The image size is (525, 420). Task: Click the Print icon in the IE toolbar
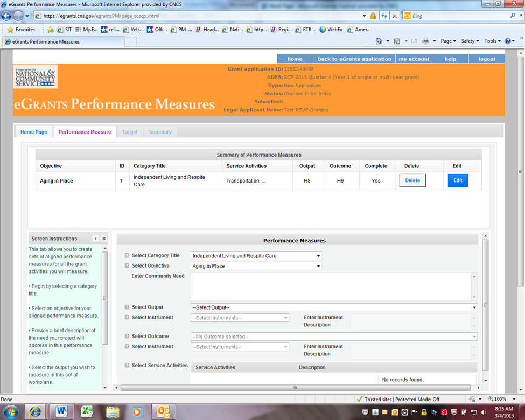tap(425, 41)
